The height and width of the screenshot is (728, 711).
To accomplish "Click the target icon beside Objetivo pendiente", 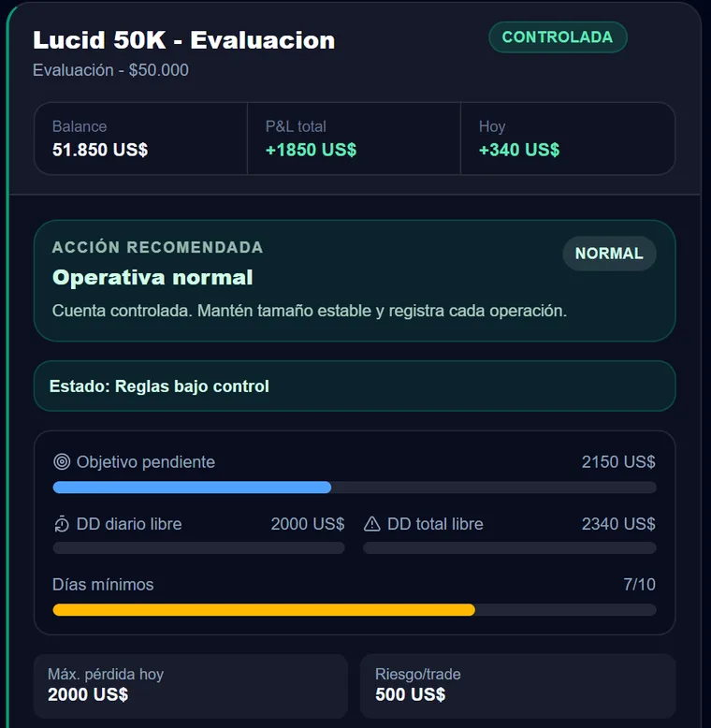I will click(62, 462).
